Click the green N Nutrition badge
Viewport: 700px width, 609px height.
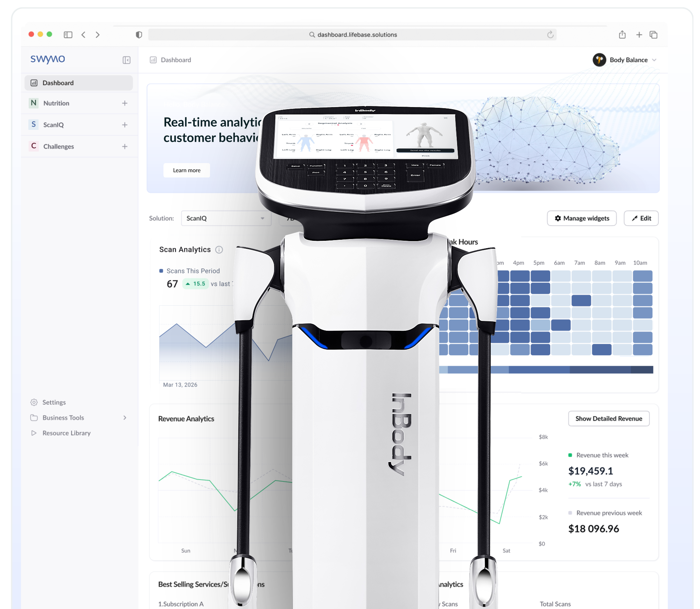pos(34,103)
